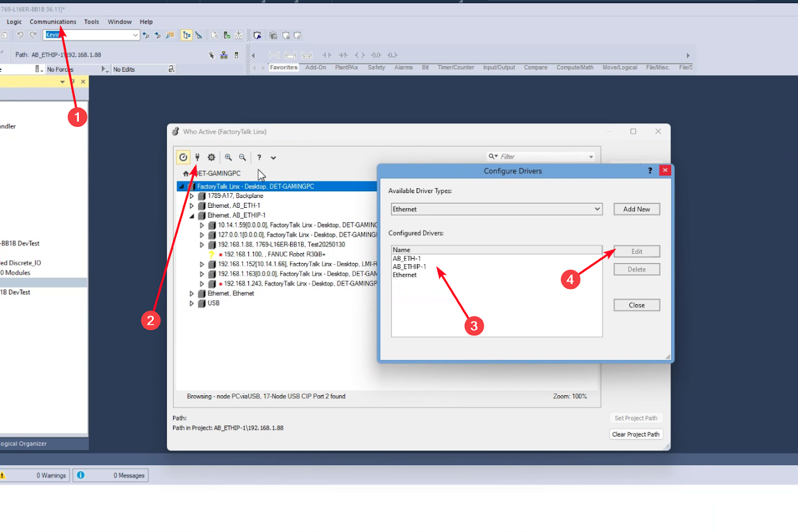Click the question mark help in Who Active
This screenshot has width=798, height=532.
pos(259,158)
